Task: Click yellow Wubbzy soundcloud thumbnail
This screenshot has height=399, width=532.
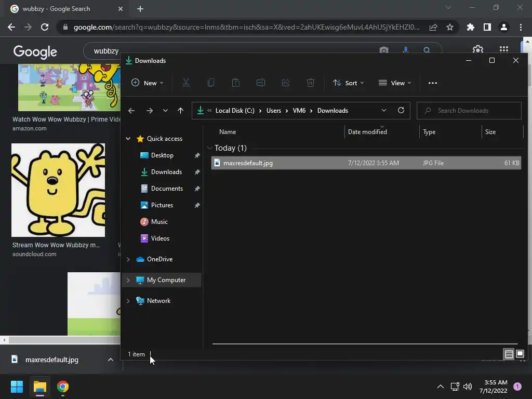Action: [58, 190]
